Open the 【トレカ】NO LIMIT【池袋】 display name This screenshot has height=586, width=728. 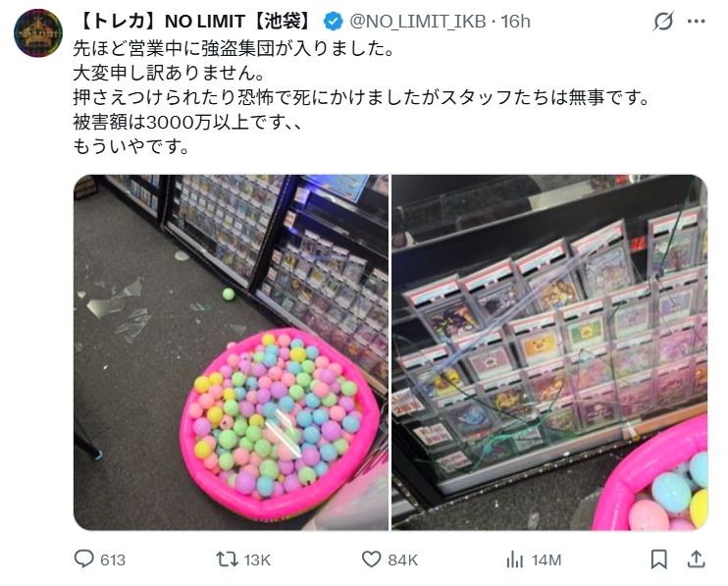(x=196, y=22)
